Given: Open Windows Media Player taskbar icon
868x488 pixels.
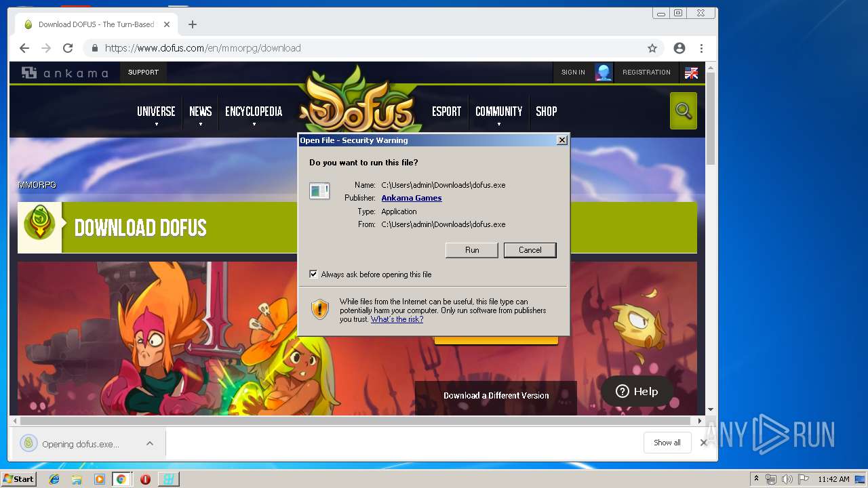Looking at the screenshot, I should [x=99, y=479].
